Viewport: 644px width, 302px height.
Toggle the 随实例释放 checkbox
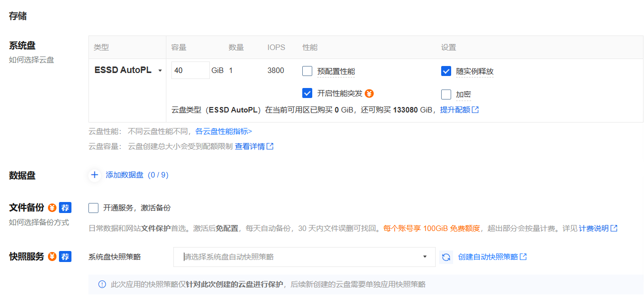[x=446, y=71]
